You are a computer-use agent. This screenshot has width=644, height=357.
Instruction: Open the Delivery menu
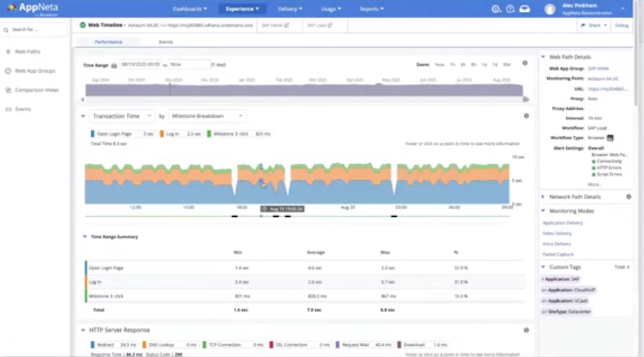pos(290,9)
